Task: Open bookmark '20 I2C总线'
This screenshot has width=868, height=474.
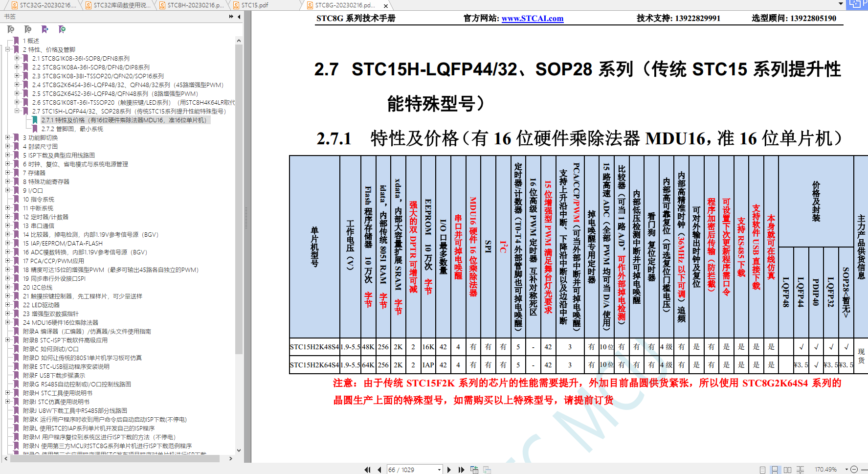Action: pyautogui.click(x=37, y=287)
